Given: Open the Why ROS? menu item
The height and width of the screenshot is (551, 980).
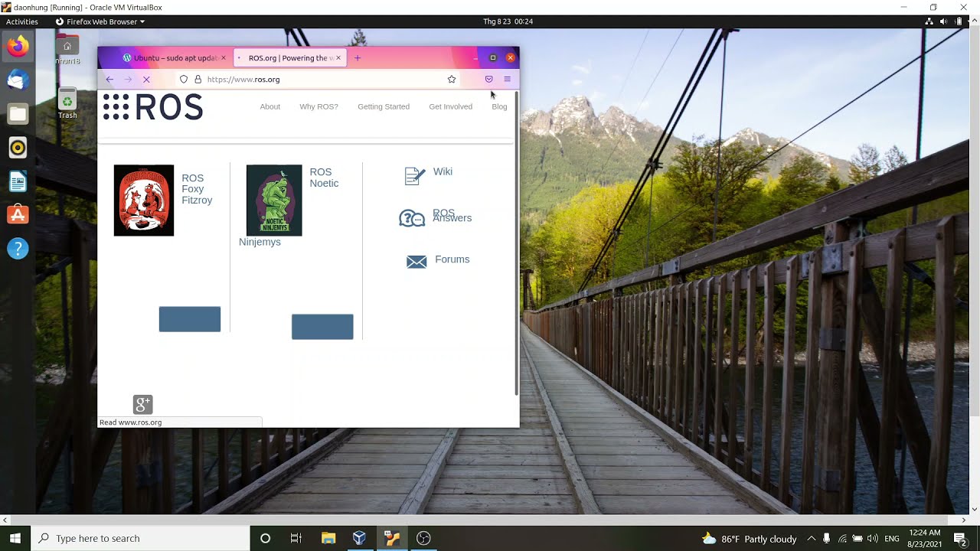Looking at the screenshot, I should point(318,106).
